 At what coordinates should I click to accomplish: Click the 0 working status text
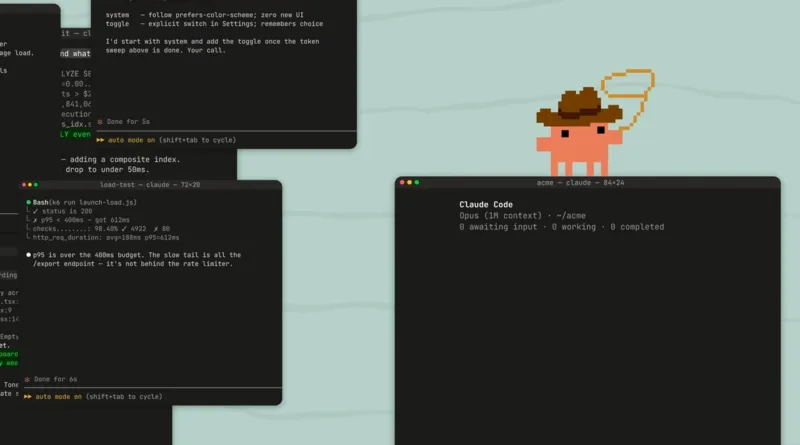(x=573, y=227)
